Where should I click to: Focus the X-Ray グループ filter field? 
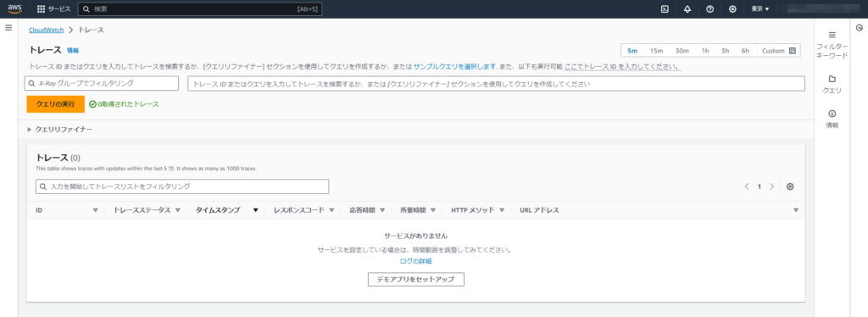(102, 83)
